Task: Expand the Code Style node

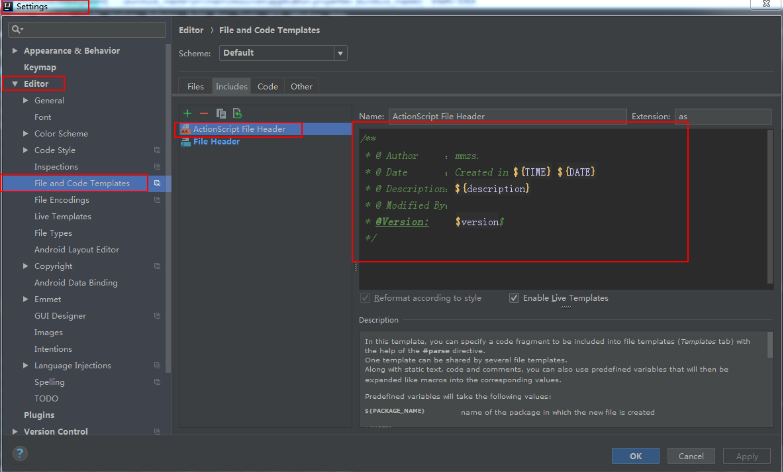Action: (x=25, y=150)
